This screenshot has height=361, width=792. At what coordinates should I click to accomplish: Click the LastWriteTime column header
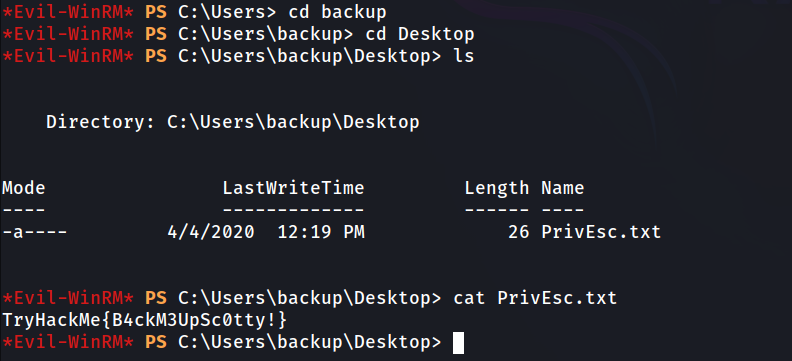(x=293, y=188)
